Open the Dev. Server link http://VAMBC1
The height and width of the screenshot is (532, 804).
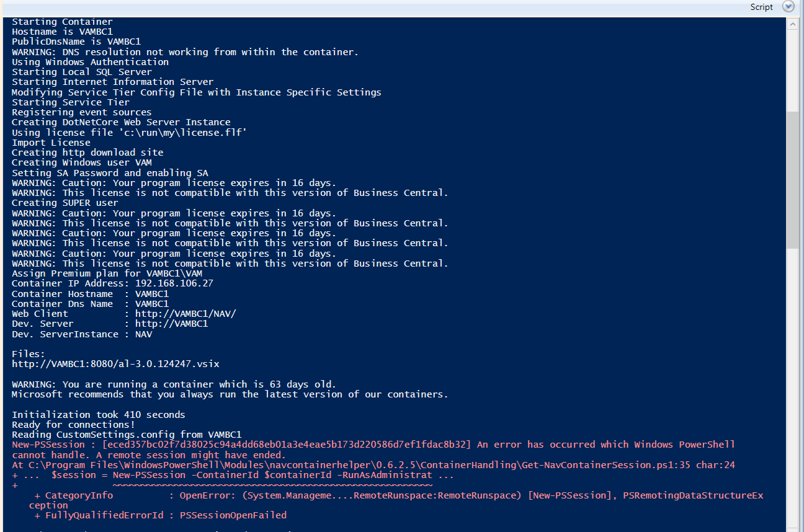tap(171, 323)
